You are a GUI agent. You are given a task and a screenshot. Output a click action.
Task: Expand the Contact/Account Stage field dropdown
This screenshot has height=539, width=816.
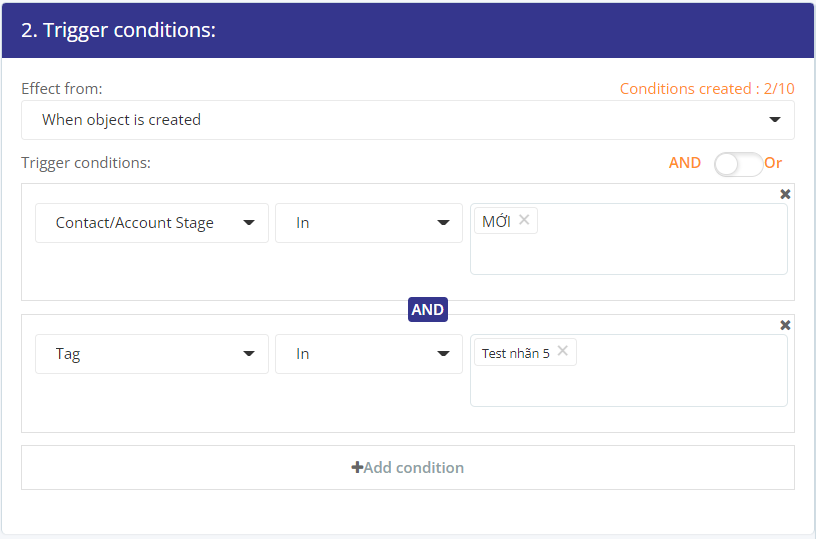pos(152,223)
